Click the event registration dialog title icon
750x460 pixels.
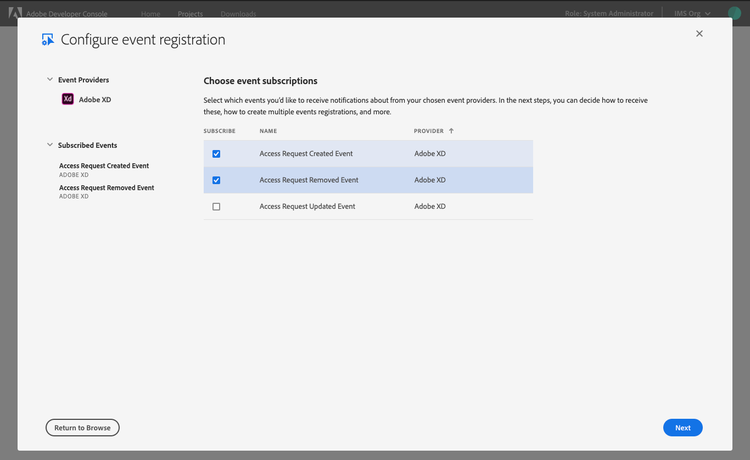[x=47, y=40]
